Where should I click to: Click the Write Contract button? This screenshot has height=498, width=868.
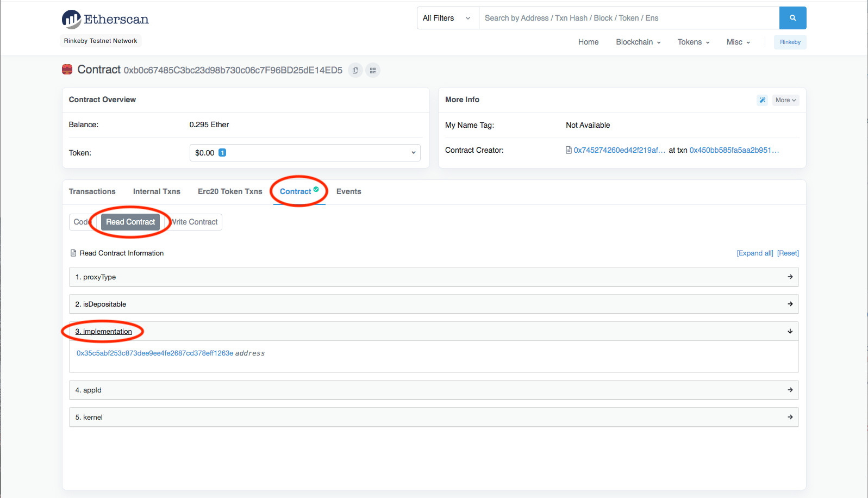[195, 222]
